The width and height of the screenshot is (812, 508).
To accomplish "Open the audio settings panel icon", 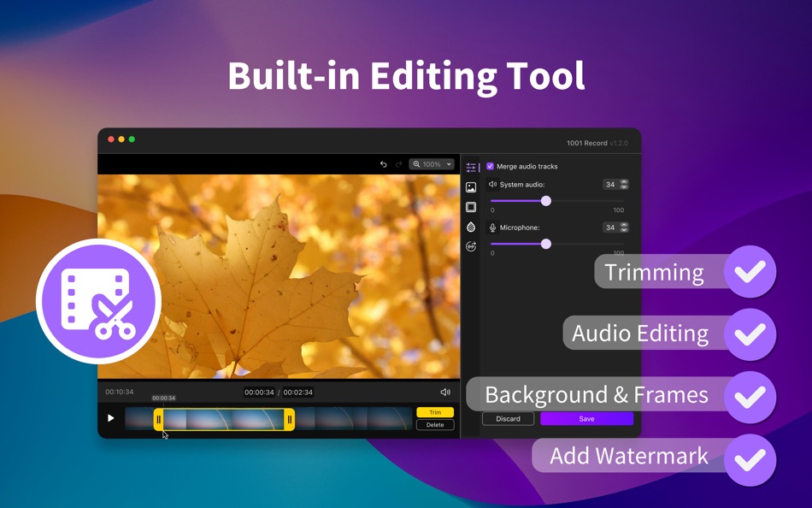I will click(471, 167).
